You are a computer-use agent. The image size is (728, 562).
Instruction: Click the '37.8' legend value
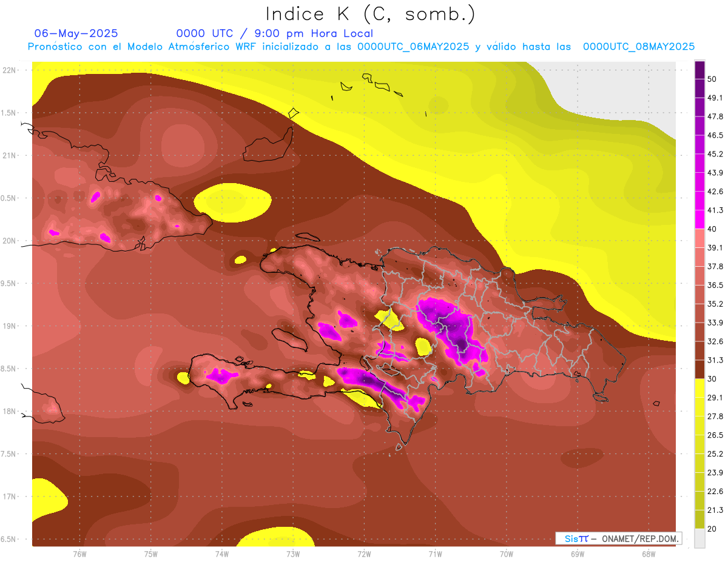click(x=716, y=266)
